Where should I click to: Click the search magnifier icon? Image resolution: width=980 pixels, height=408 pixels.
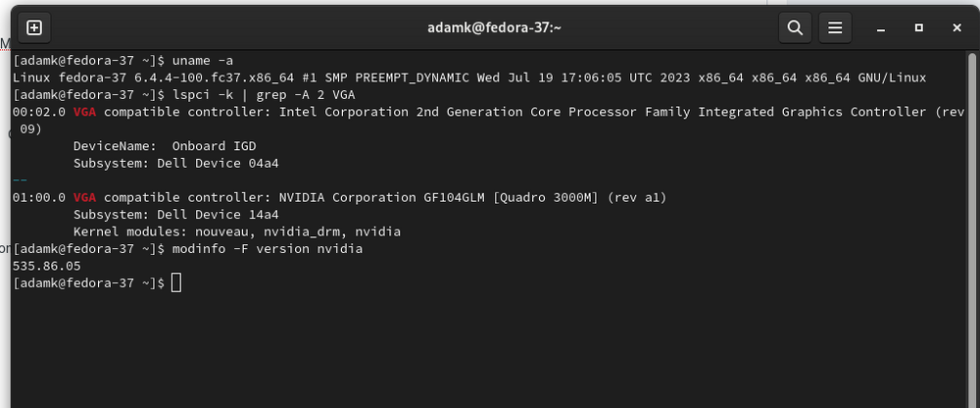(795, 27)
